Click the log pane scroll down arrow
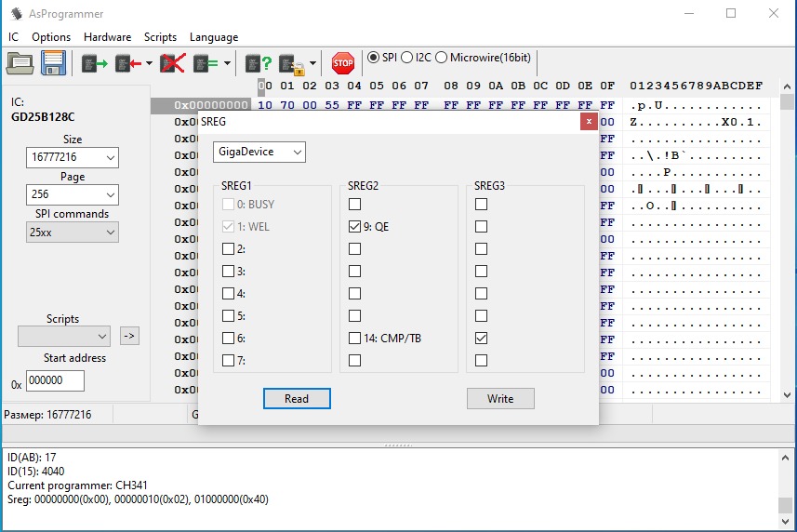 [785, 522]
